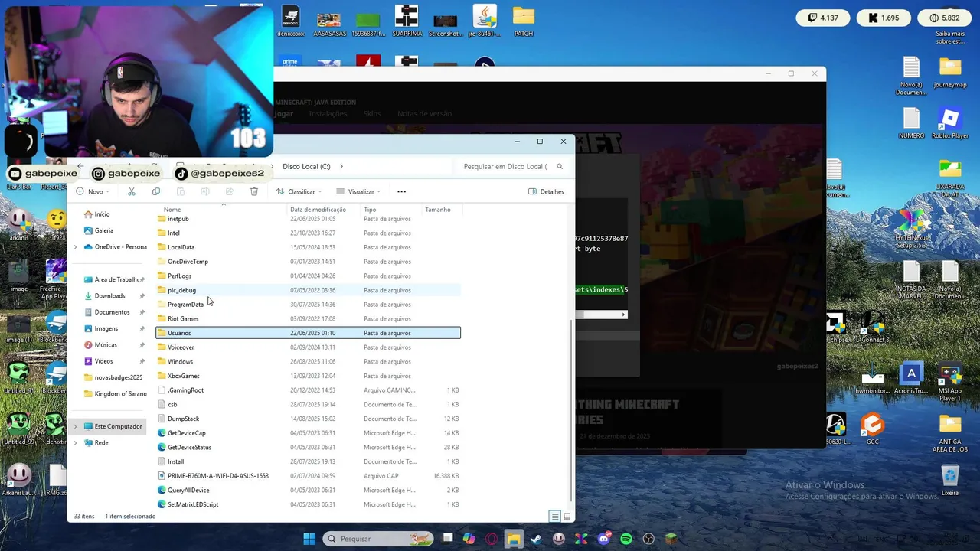Viewport: 980px width, 551px height.
Task: Select the XboxGames folder
Action: (x=184, y=376)
